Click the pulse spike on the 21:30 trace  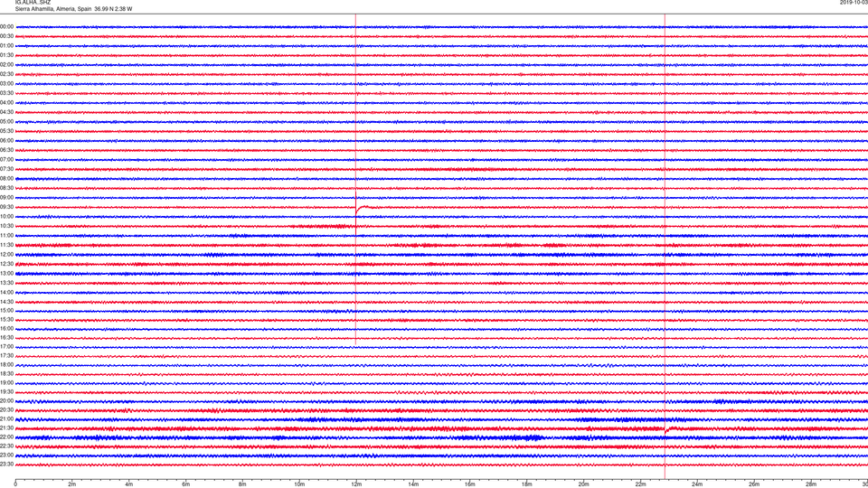tap(669, 429)
